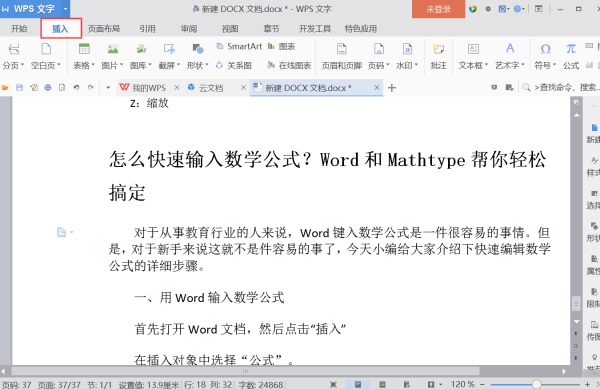Expand the WPS 文字 application menu arrow
The image size is (600, 389).
[65, 8]
